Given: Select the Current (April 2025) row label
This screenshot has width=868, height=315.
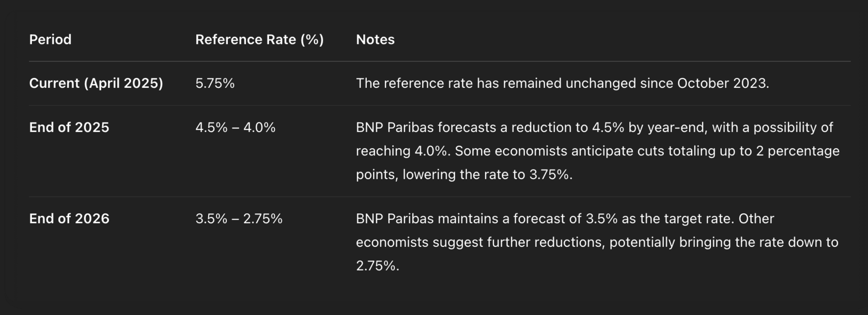Looking at the screenshot, I should pos(96,83).
